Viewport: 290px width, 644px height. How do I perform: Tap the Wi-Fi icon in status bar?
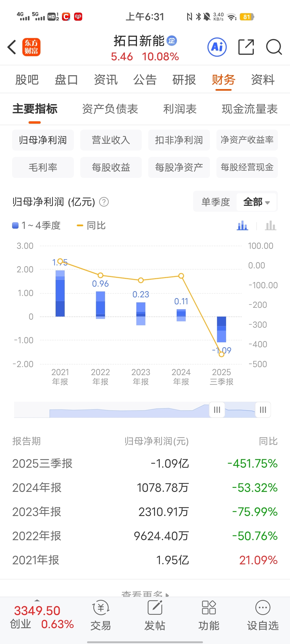232,17
